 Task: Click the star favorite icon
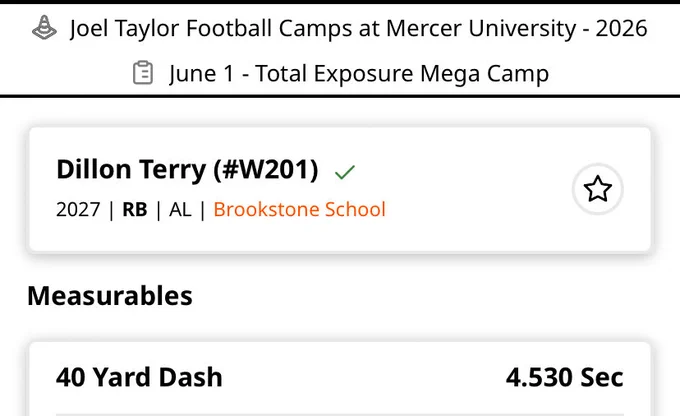[598, 189]
